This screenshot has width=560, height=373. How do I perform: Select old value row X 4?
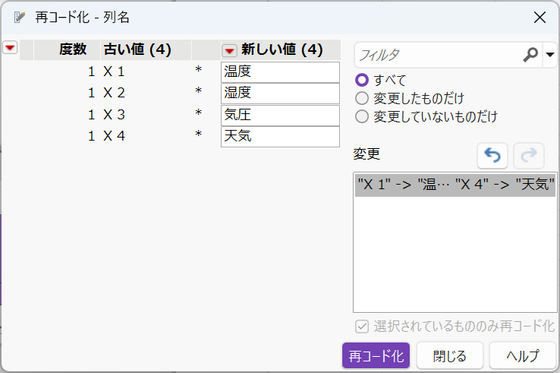coord(114,136)
